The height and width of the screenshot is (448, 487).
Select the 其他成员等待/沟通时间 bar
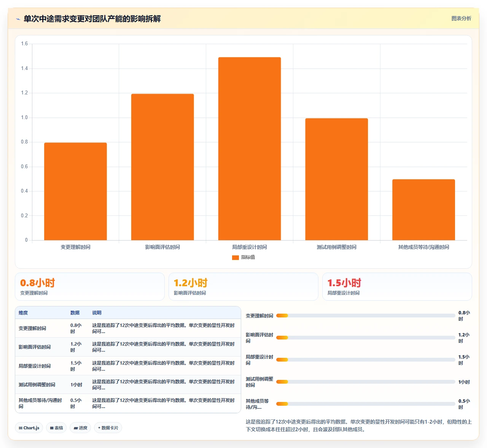[x=423, y=210]
